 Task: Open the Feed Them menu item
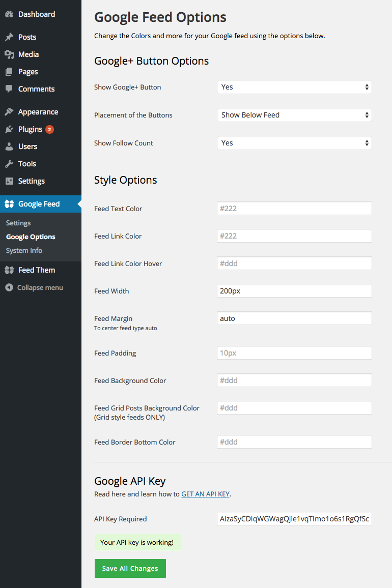[41, 270]
